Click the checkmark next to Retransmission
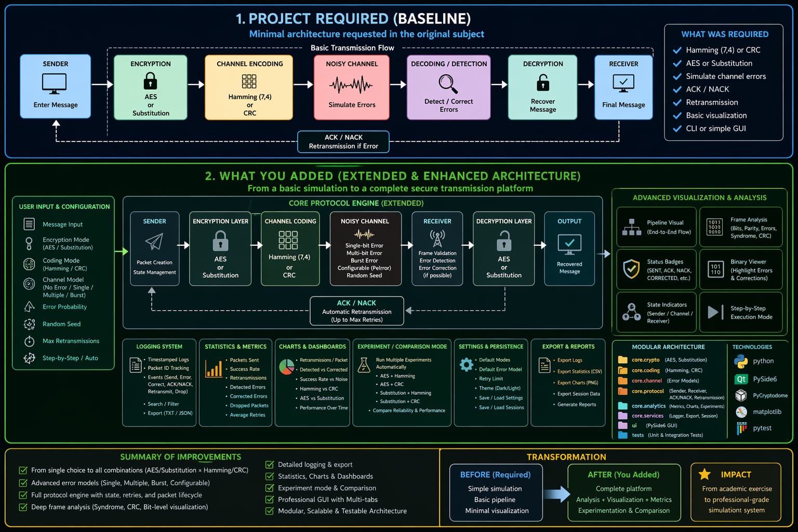 point(677,102)
